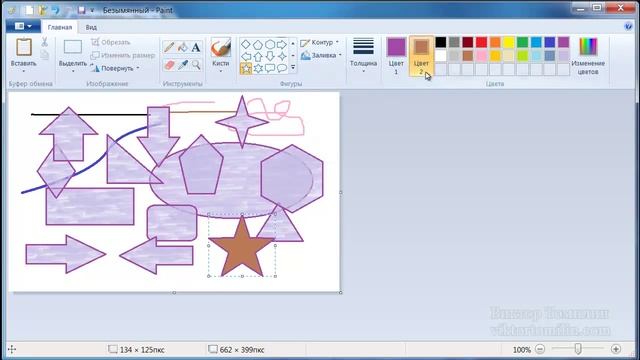Switch to the Вид tab
Screen dimensions: 640x360
(91, 27)
